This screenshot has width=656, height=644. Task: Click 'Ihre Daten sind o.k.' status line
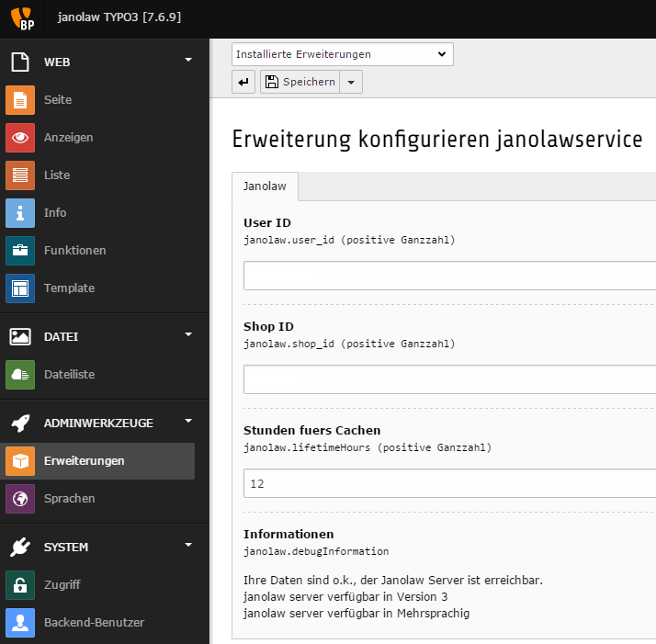point(393,581)
